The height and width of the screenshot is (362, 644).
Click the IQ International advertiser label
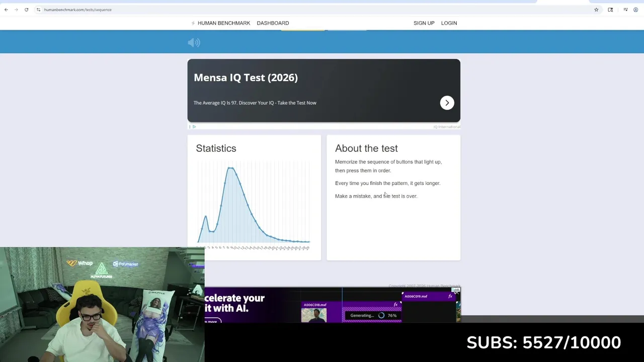click(x=447, y=127)
